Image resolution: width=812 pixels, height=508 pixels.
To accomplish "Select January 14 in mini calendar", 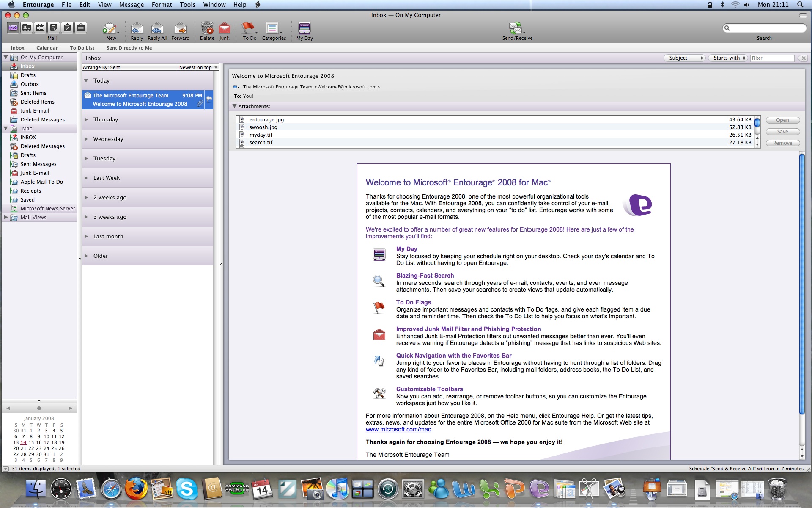I will pos(23,442).
